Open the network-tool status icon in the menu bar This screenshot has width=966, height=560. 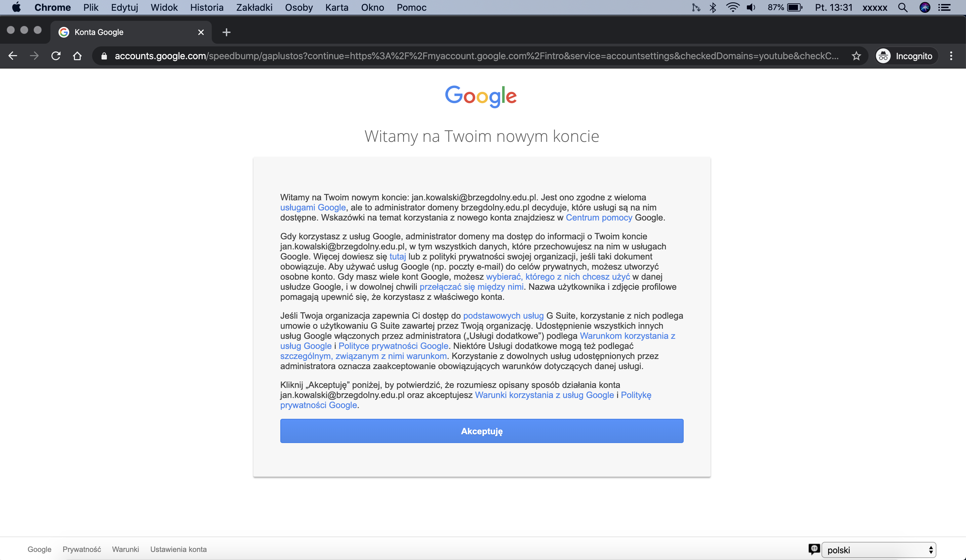point(696,7)
